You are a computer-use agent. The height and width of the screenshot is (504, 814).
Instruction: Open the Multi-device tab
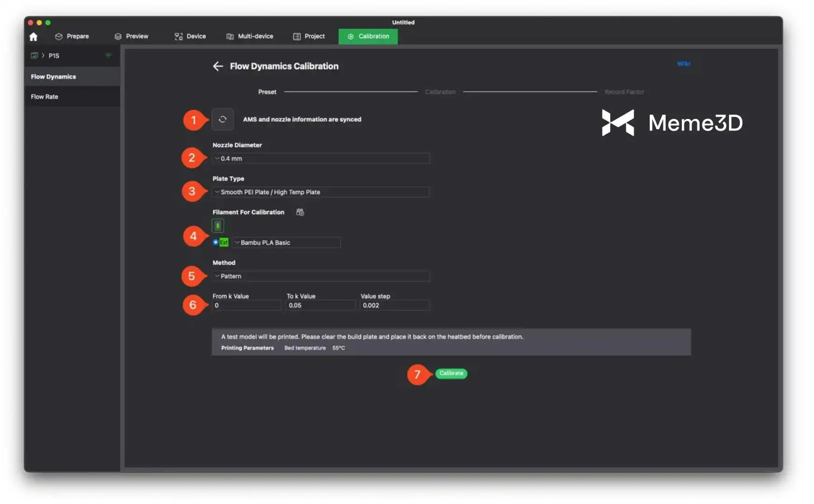click(x=250, y=36)
